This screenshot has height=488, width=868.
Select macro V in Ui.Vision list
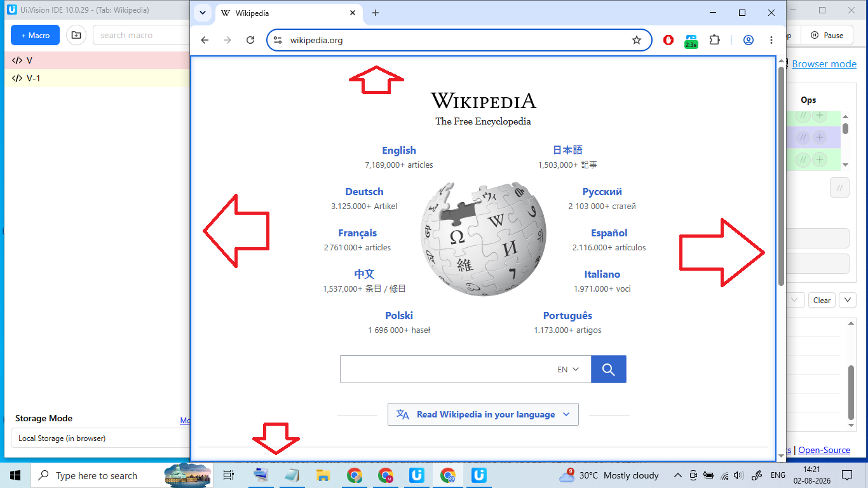(x=97, y=60)
